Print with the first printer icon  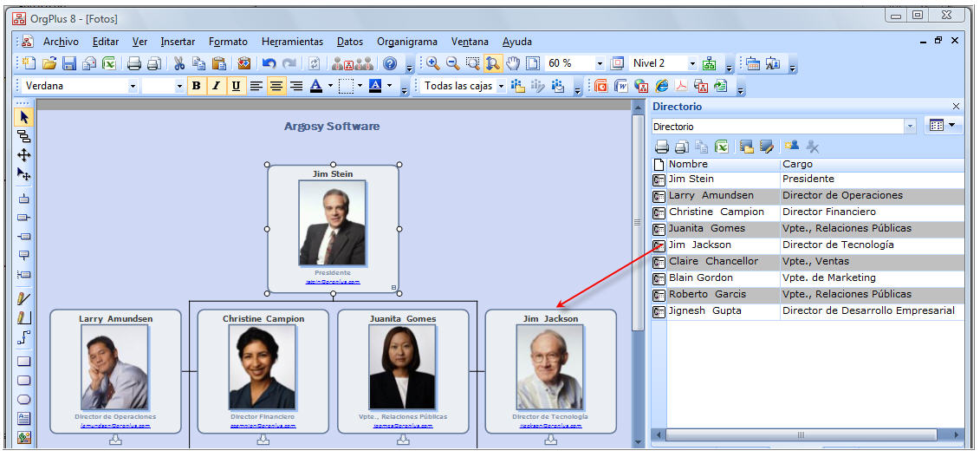coord(133,63)
